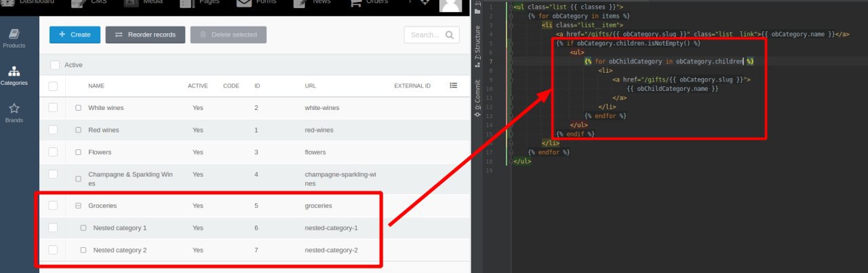Check the Groceries row checkbox
Image resolution: width=868 pixels, height=273 pixels.
pyautogui.click(x=53, y=205)
